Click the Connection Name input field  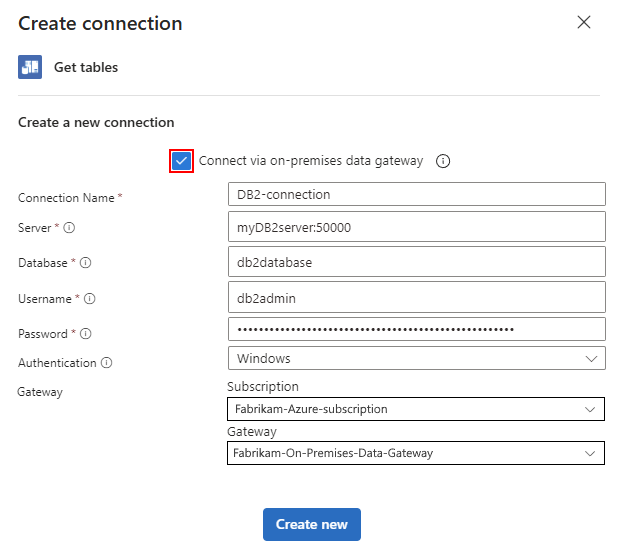416,194
